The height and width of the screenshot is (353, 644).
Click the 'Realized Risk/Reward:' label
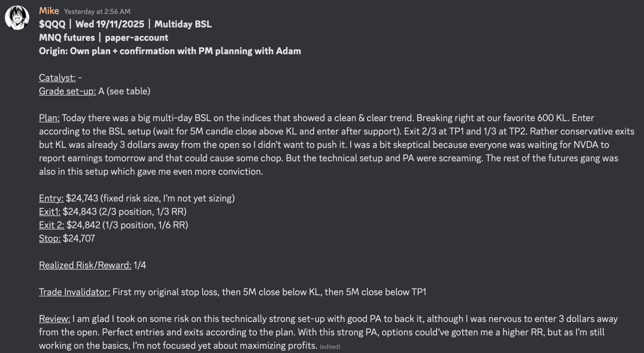(x=85, y=266)
